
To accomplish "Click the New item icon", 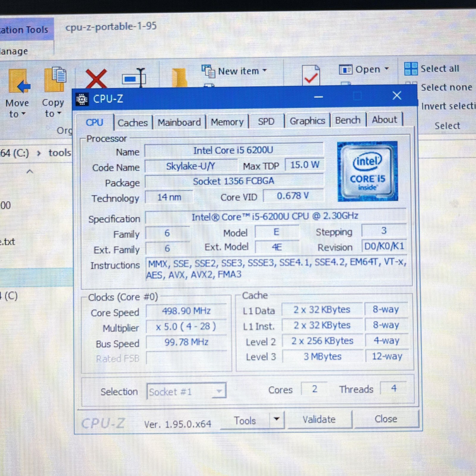I will (x=208, y=71).
